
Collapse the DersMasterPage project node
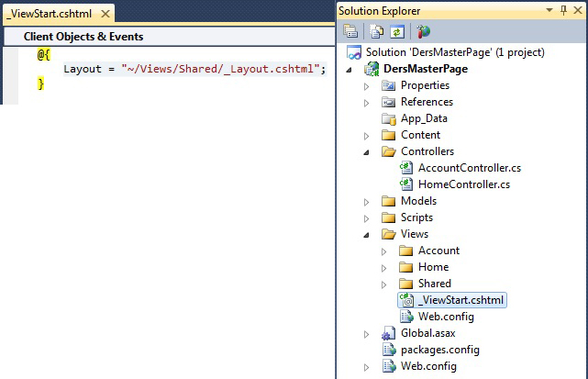pos(349,70)
